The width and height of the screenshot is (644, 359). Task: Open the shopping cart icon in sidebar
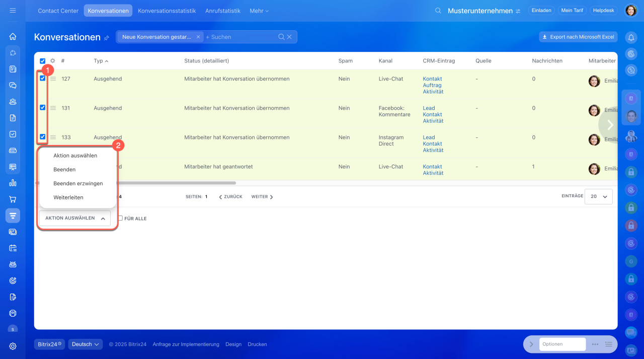pyautogui.click(x=13, y=199)
